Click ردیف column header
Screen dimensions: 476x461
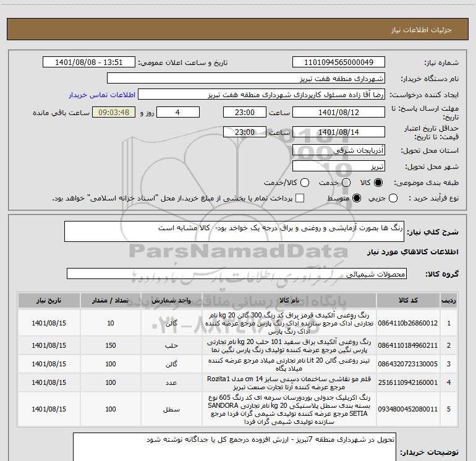pos(449,301)
